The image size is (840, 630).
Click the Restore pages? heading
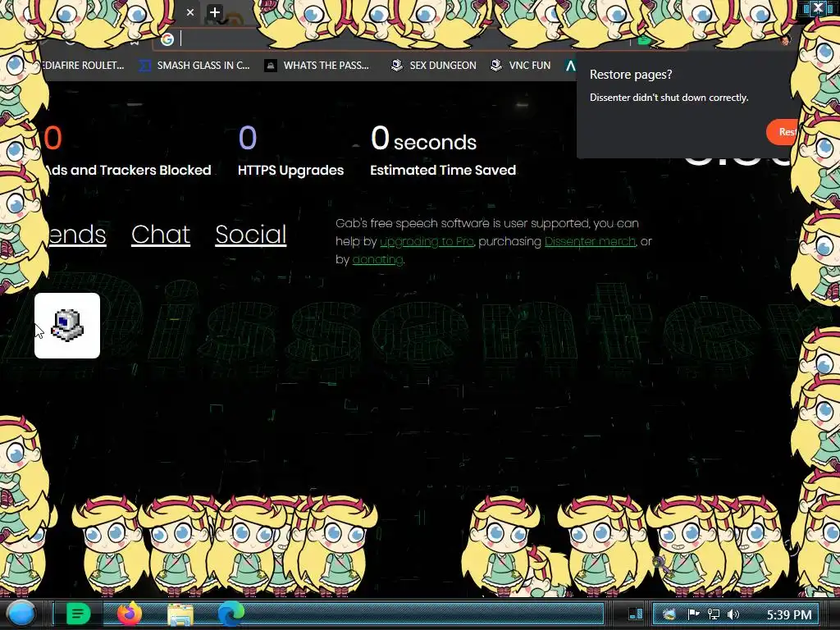(x=631, y=75)
